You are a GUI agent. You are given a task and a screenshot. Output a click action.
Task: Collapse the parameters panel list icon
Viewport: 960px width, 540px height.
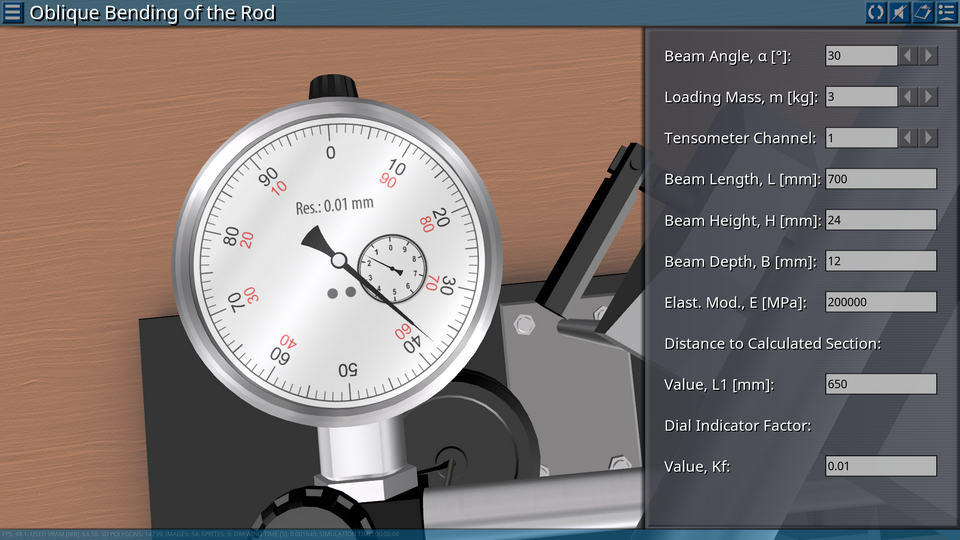coord(947,12)
